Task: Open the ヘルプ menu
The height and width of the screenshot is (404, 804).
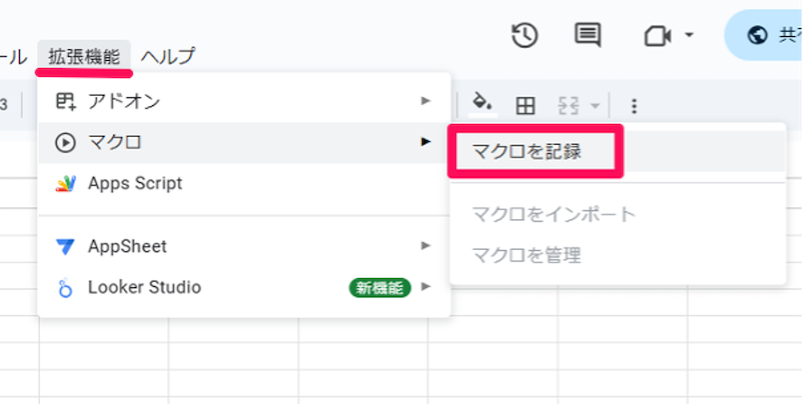Action: click(x=168, y=56)
